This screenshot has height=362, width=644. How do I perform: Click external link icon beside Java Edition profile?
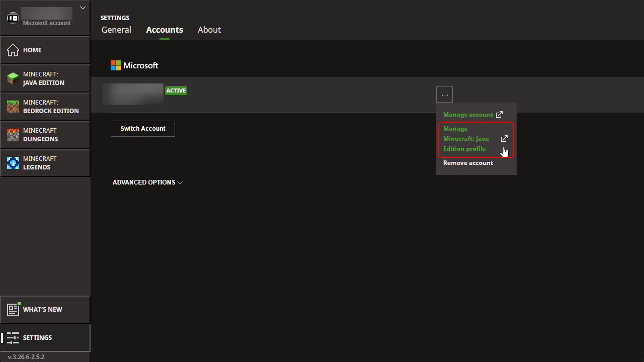504,139
